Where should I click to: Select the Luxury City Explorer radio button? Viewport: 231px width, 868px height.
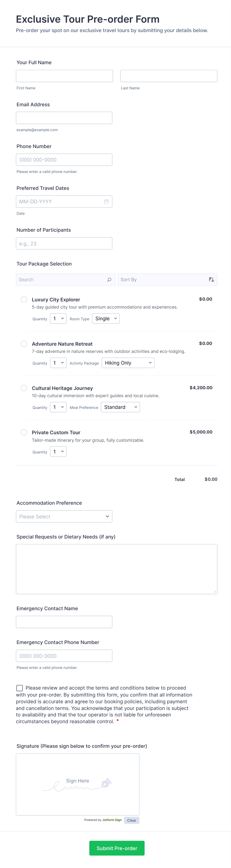pyautogui.click(x=24, y=299)
